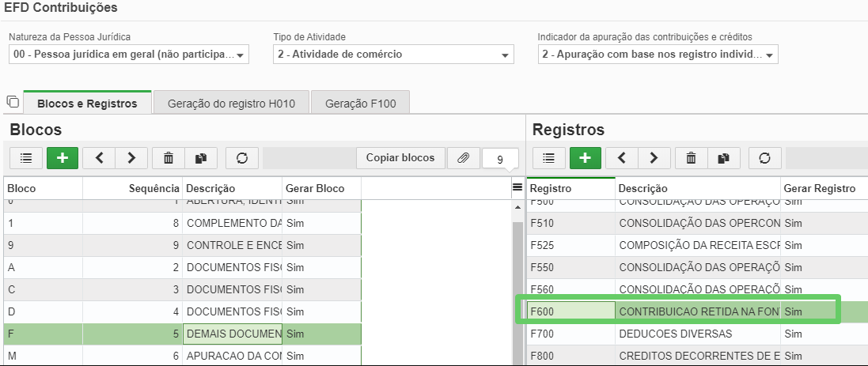Open Tipo de Atividade dropdown
The width and height of the screenshot is (868, 366).
click(x=393, y=55)
